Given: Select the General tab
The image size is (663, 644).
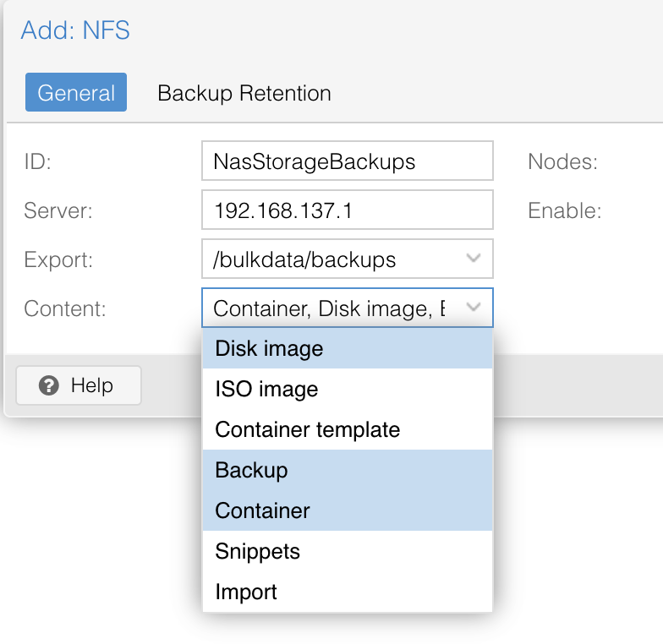Looking at the screenshot, I should point(76,93).
